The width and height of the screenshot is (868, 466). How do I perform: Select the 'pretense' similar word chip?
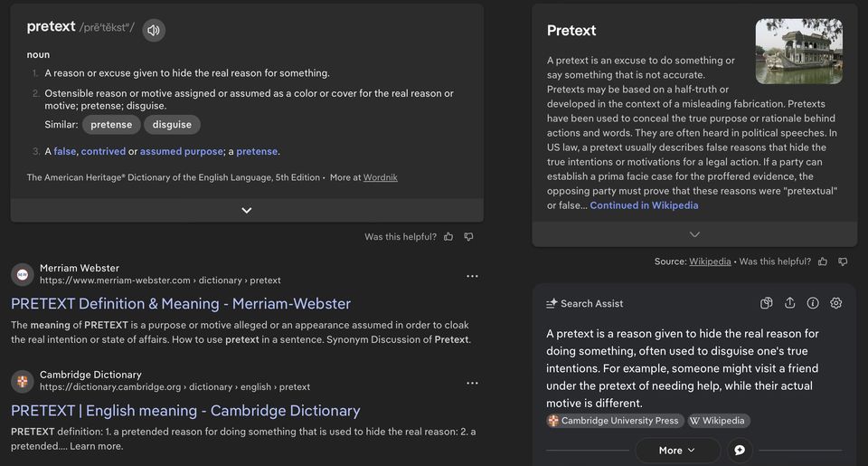click(111, 125)
